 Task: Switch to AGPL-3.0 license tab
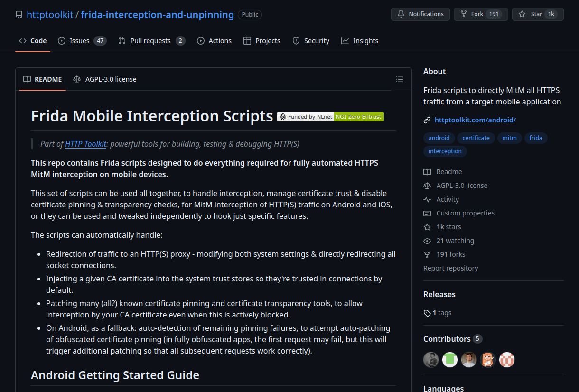[x=105, y=79]
